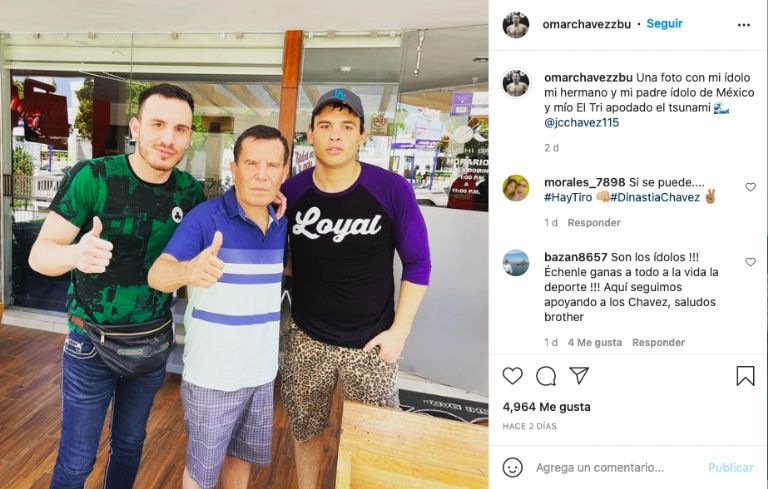View the 4 Me gusta on bazan8657's comment

click(595, 342)
